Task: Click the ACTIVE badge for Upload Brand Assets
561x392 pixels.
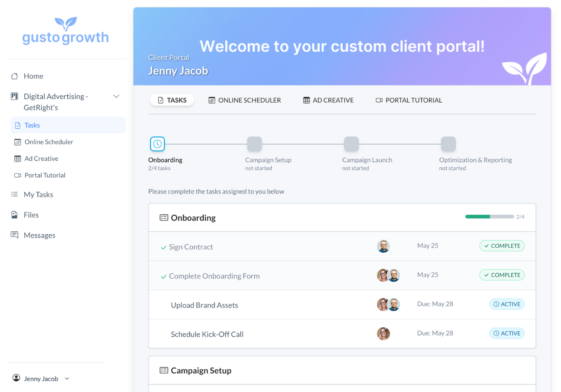Action: [507, 304]
